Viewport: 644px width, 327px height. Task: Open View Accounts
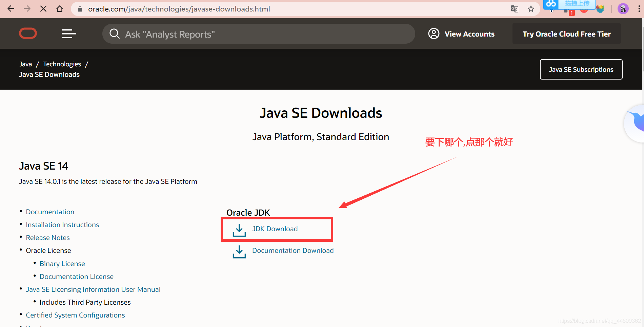[469, 34]
